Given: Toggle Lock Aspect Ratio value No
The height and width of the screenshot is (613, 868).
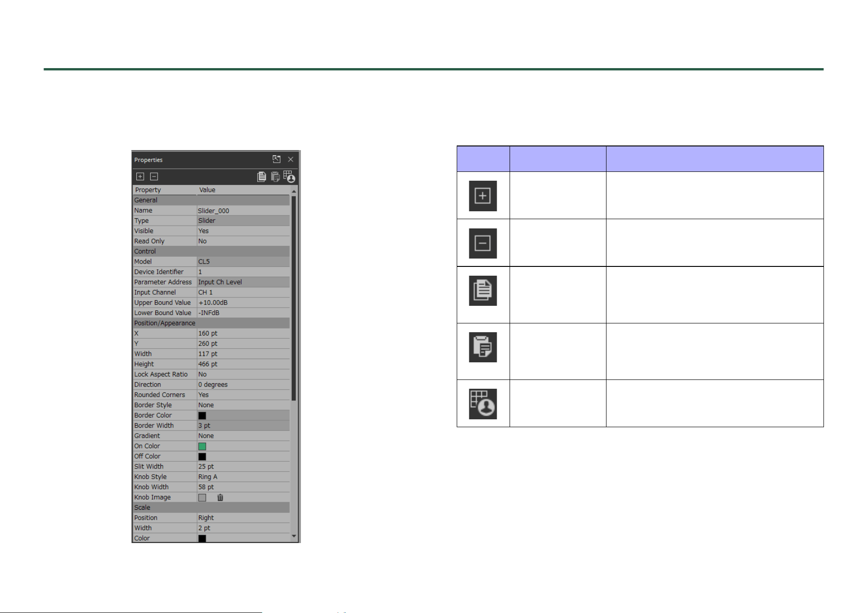Looking at the screenshot, I should pos(243,374).
